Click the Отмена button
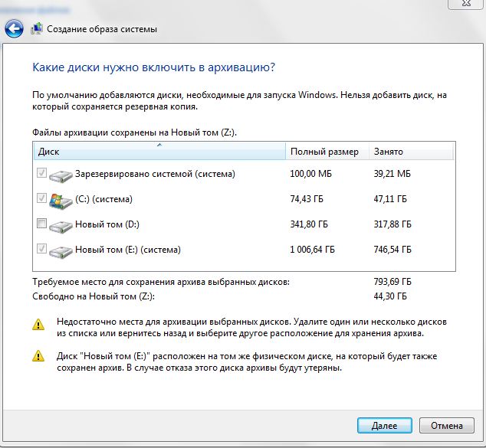The width and height of the screenshot is (486, 448). click(x=447, y=425)
